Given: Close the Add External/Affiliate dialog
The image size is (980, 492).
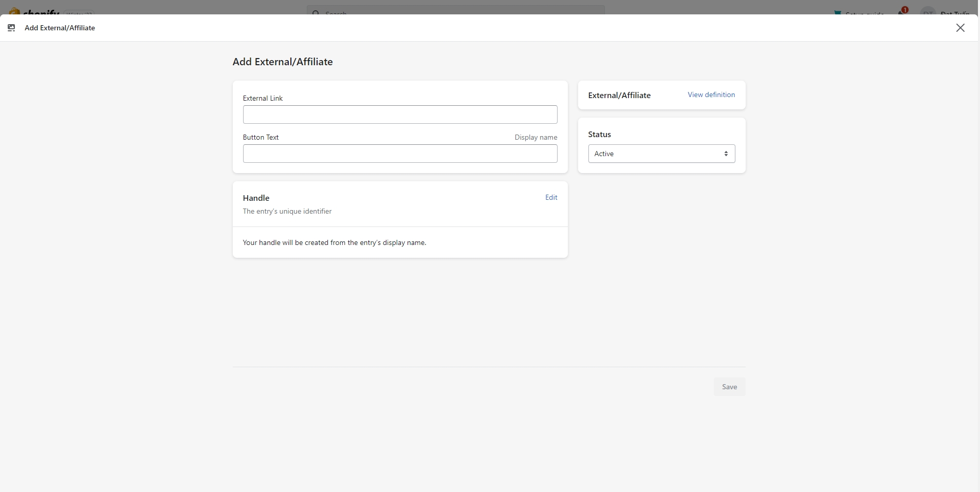Looking at the screenshot, I should pos(960,28).
